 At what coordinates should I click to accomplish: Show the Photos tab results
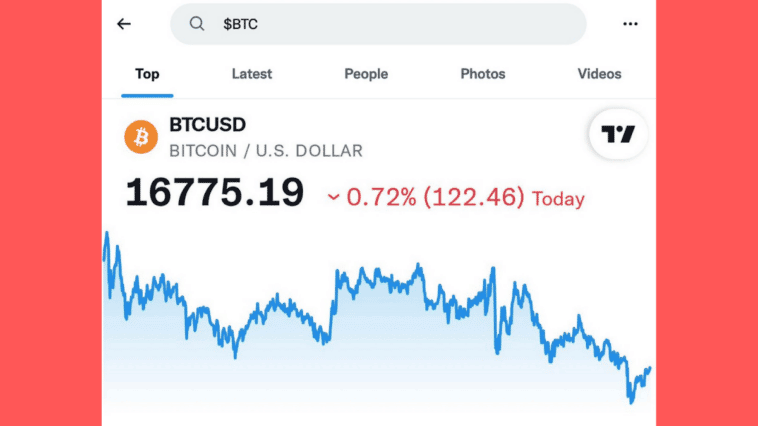click(x=483, y=74)
